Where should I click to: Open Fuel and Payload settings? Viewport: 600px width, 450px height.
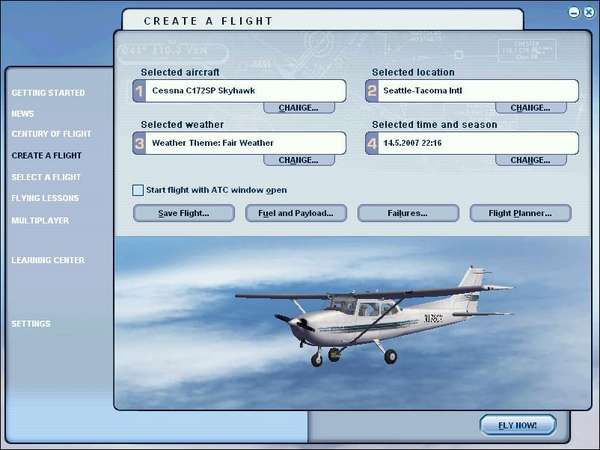pyautogui.click(x=296, y=213)
